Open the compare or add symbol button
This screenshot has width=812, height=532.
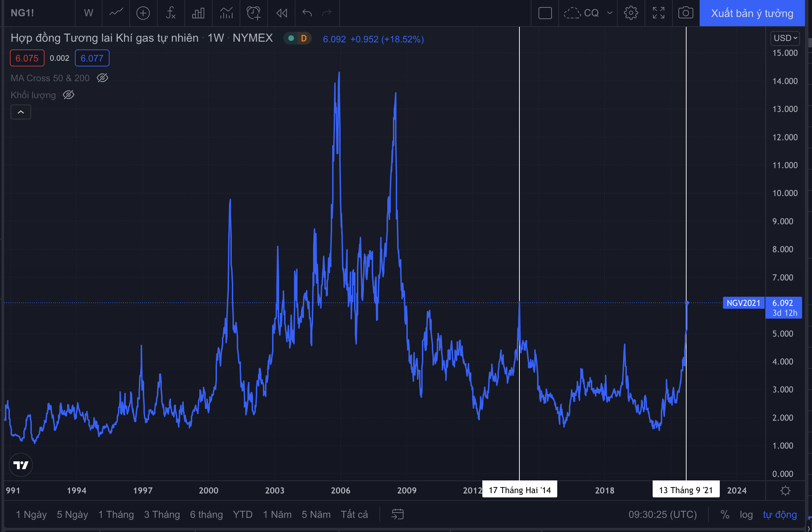pyautogui.click(x=143, y=13)
